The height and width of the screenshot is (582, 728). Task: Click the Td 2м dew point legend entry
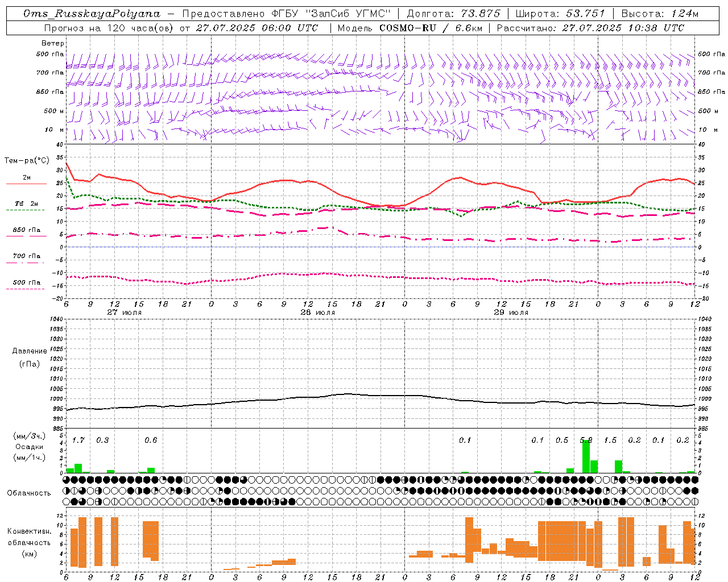[x=26, y=203]
